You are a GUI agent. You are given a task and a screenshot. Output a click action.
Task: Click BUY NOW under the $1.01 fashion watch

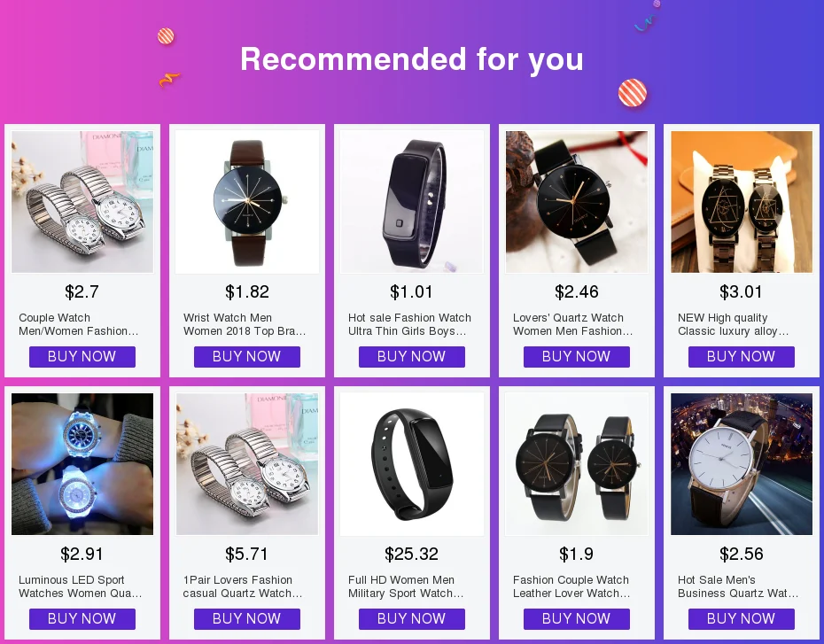coord(411,357)
